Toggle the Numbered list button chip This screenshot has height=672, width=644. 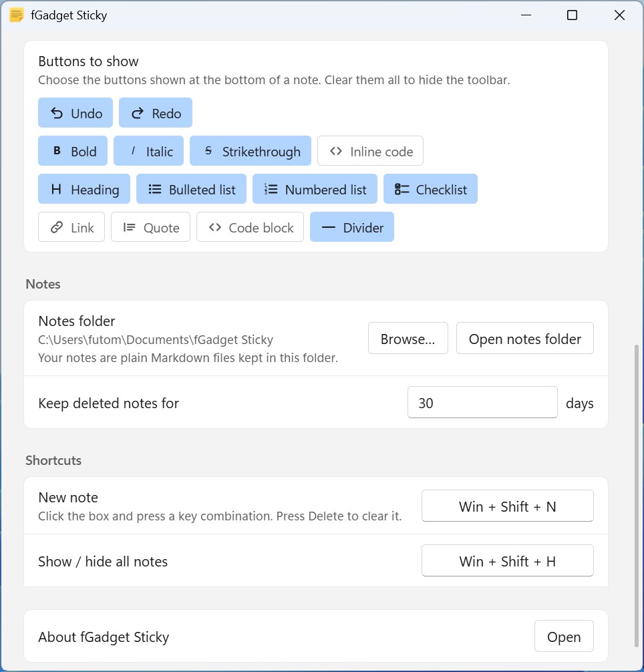(x=315, y=189)
